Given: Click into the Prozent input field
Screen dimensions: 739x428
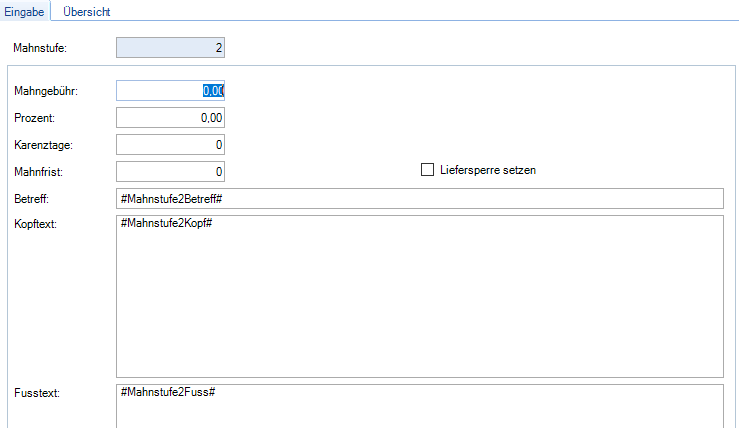Looking at the screenshot, I should pos(170,118).
